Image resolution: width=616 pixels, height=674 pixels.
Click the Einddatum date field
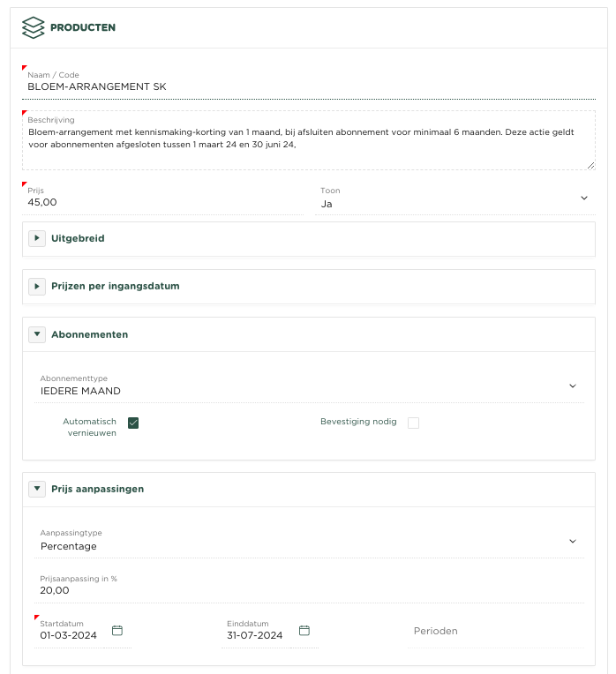coord(256,635)
